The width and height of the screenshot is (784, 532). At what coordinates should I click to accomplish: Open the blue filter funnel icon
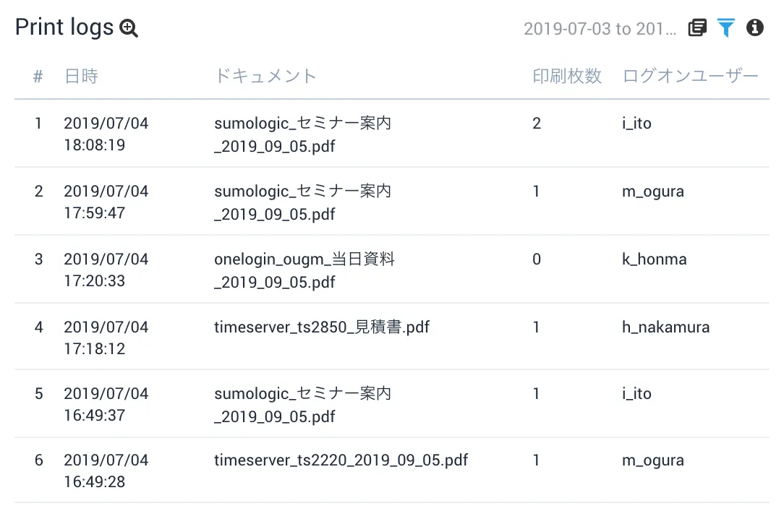[725, 27]
